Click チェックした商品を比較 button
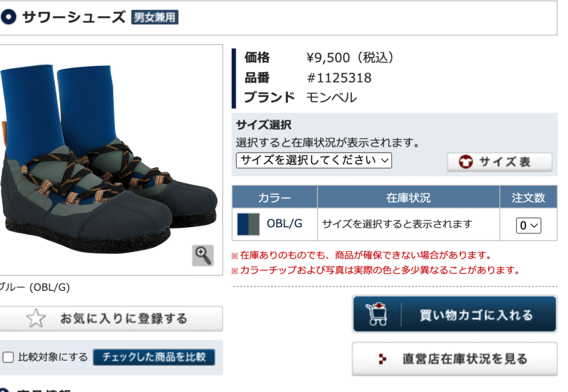568x392 pixels. (154, 357)
